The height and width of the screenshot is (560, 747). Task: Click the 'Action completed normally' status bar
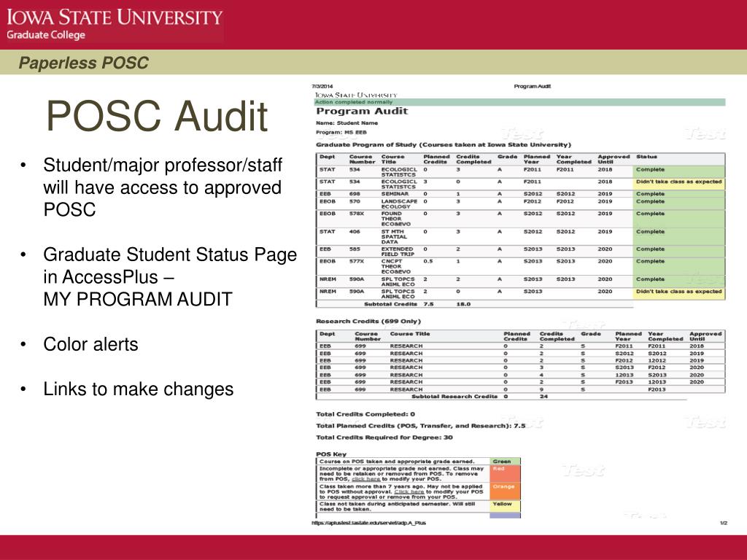tap(519, 102)
